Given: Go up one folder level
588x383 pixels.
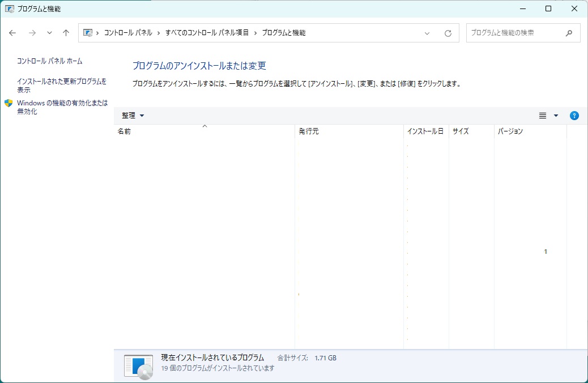Looking at the screenshot, I should tap(66, 33).
